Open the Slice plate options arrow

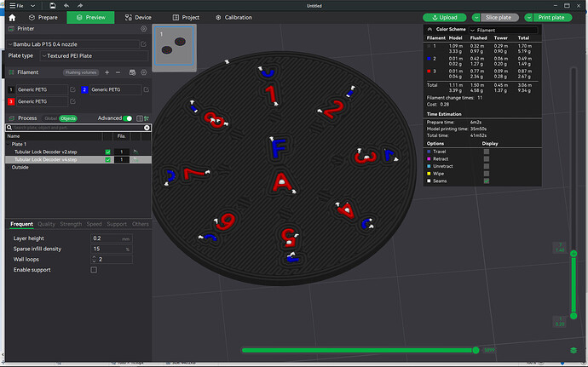[476, 18]
